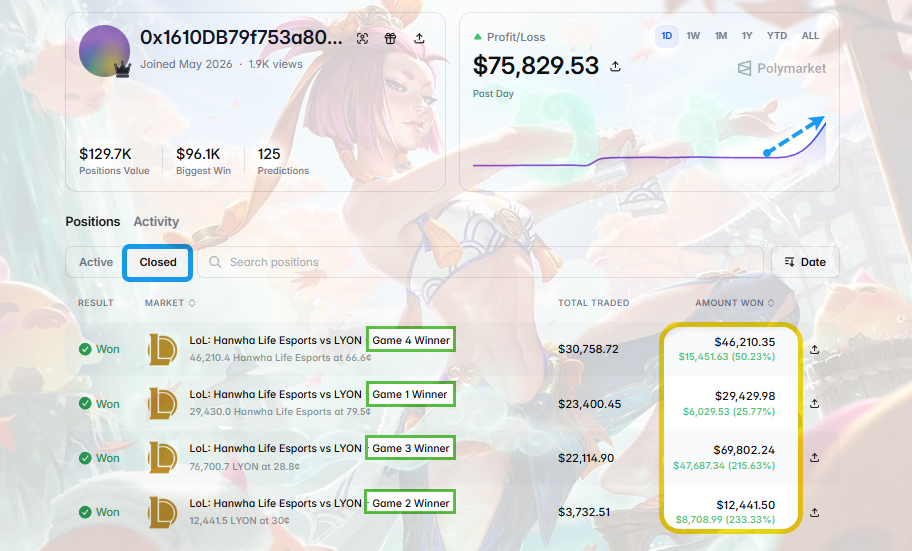This screenshot has width=912, height=551.
Task: Open the Game 1 Winner market link
Action: (x=318, y=394)
